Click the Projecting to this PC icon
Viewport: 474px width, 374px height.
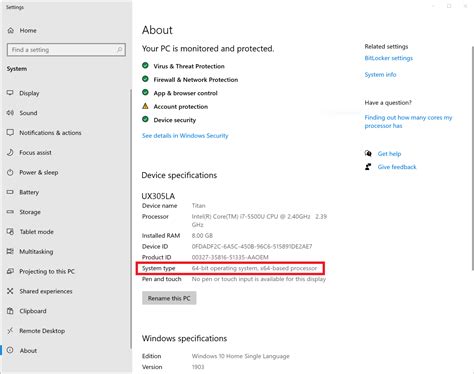10,271
